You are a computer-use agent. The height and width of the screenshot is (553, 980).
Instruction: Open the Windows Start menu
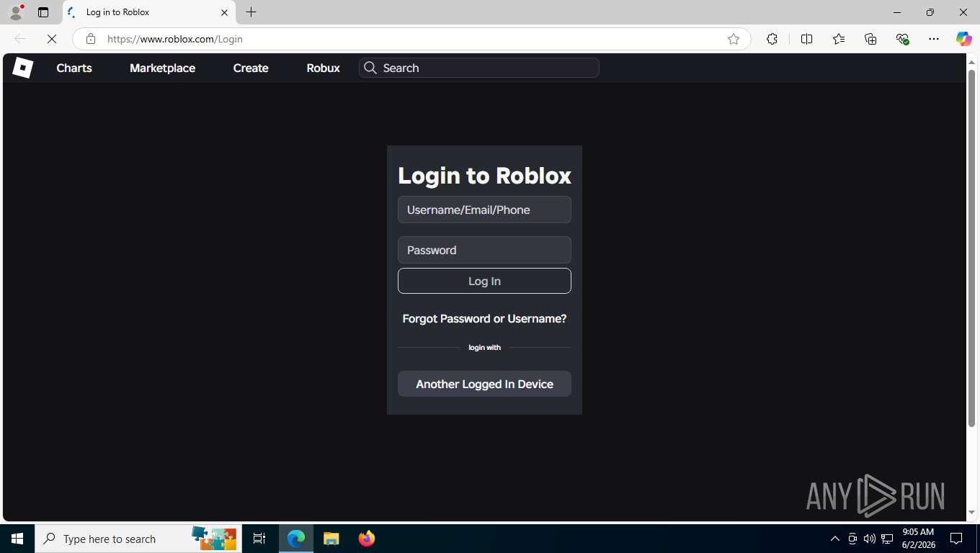click(17, 539)
